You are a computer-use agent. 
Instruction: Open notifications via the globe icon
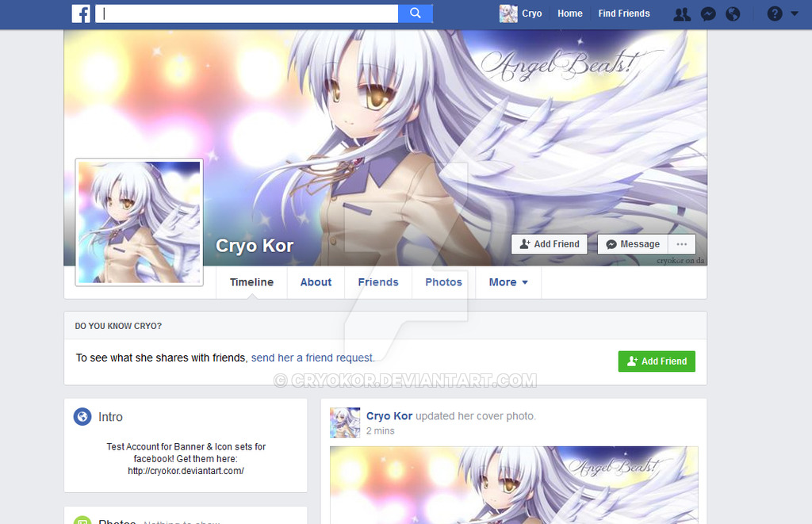(x=733, y=13)
